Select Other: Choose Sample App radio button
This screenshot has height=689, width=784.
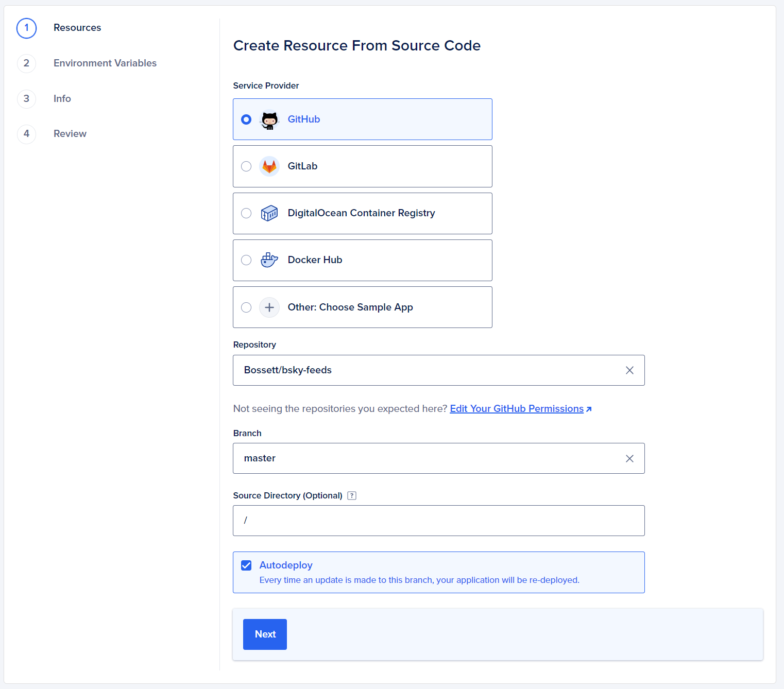tap(246, 307)
